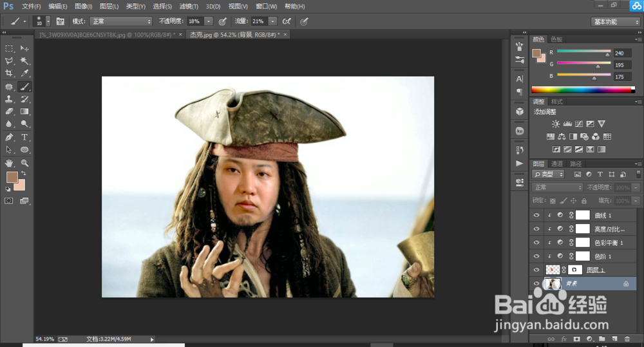644x347 pixels.
Task: Select the Hand tool
Action: point(8,163)
